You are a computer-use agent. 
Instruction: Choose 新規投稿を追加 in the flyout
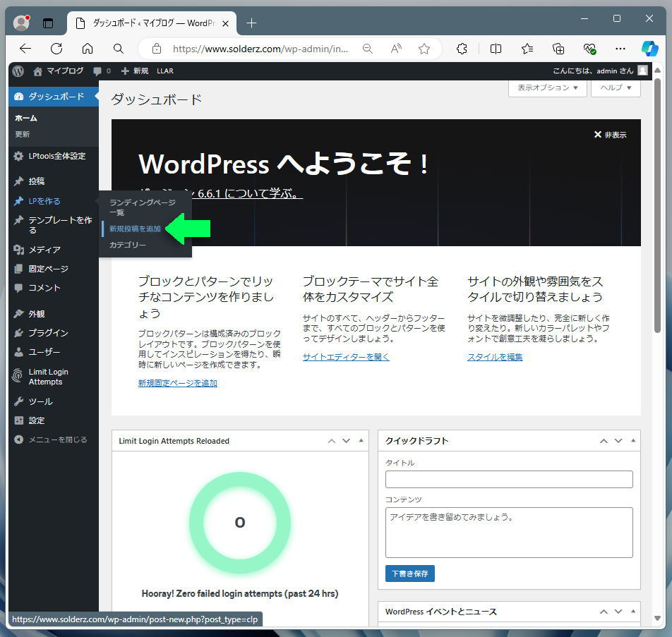[135, 229]
